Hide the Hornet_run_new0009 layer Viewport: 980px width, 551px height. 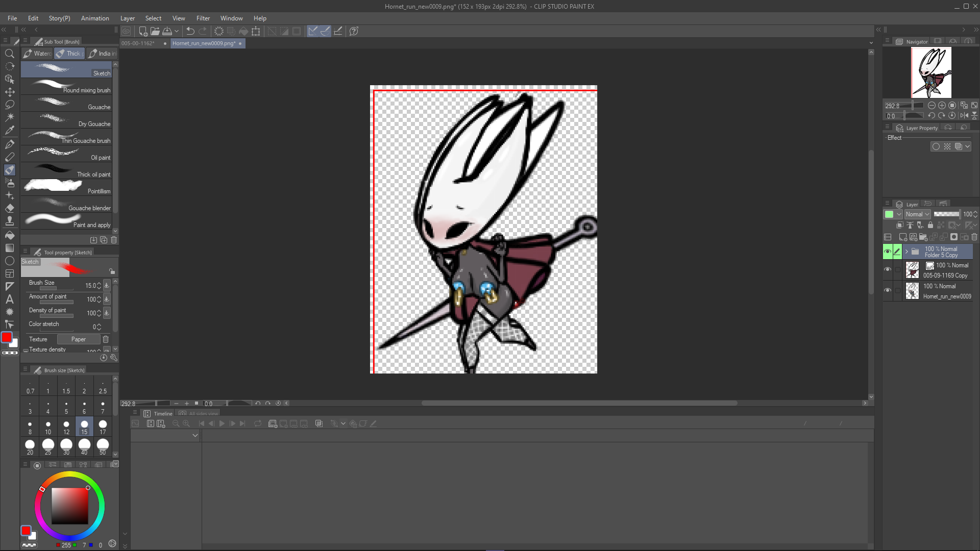tap(888, 290)
